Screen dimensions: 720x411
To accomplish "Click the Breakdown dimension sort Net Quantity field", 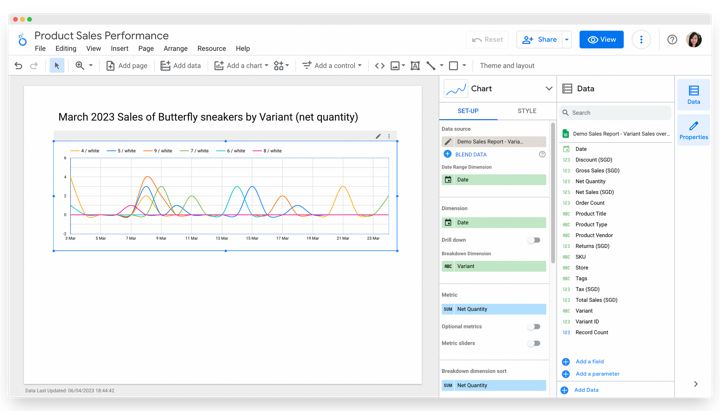I will point(494,385).
